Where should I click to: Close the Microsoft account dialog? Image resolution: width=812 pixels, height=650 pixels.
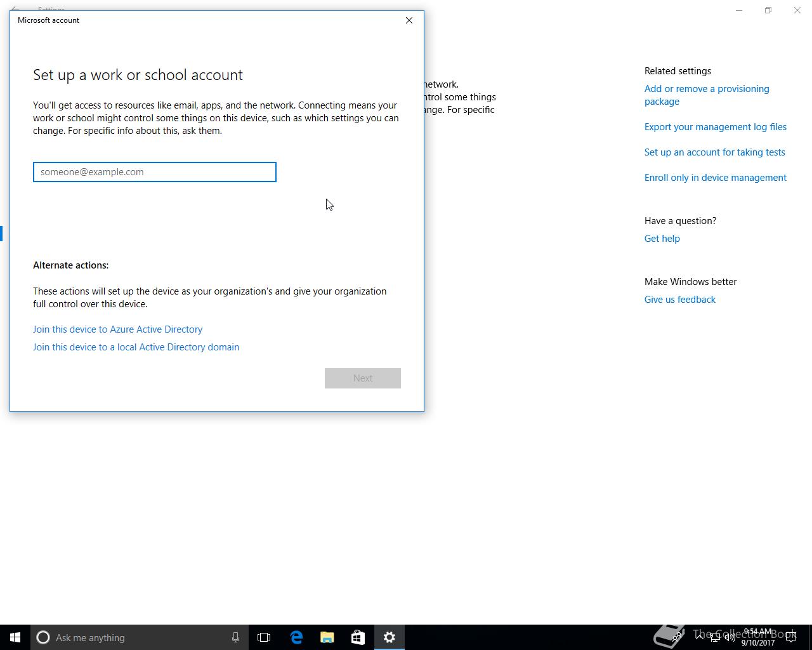click(x=409, y=20)
